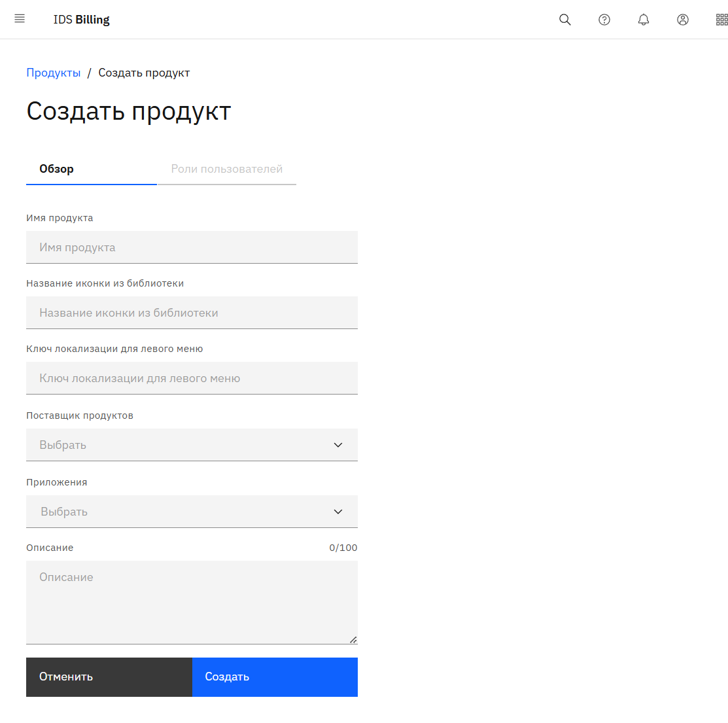Click inside the Описание text area

192,602
